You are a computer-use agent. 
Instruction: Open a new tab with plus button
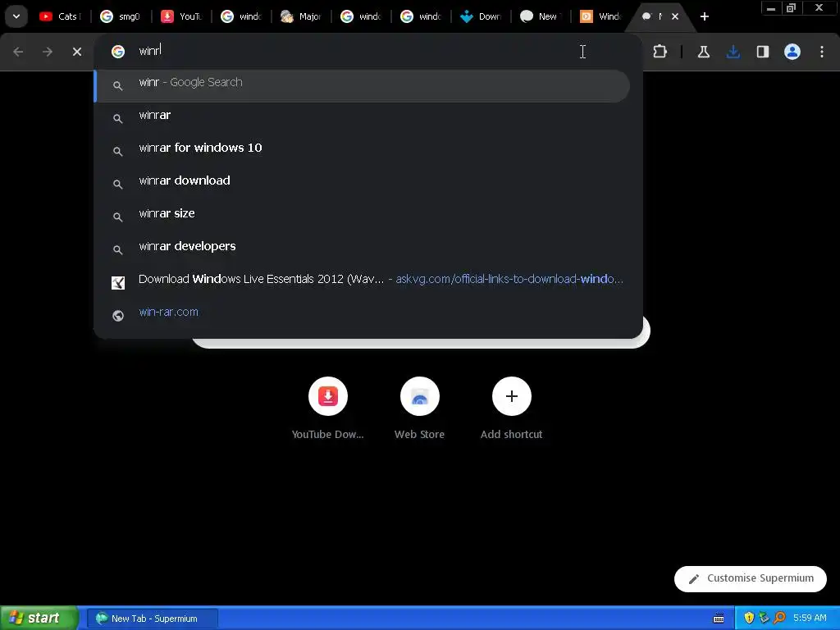(705, 16)
